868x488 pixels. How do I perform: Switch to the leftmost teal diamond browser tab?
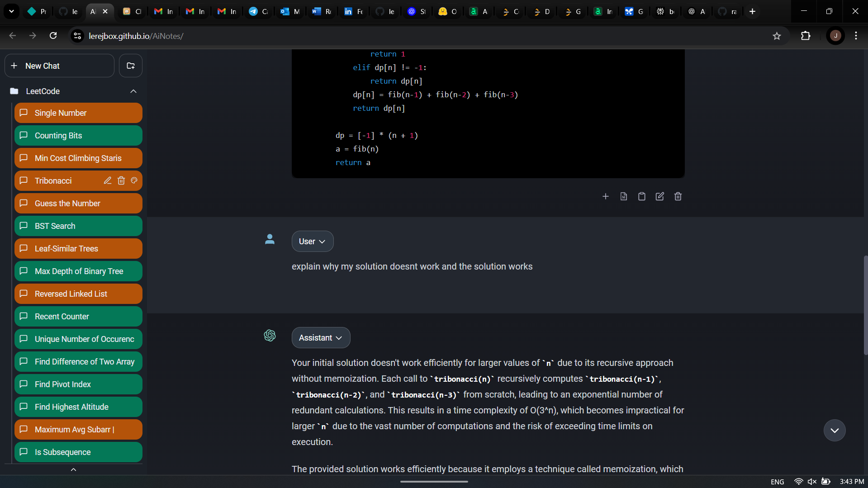coord(37,12)
